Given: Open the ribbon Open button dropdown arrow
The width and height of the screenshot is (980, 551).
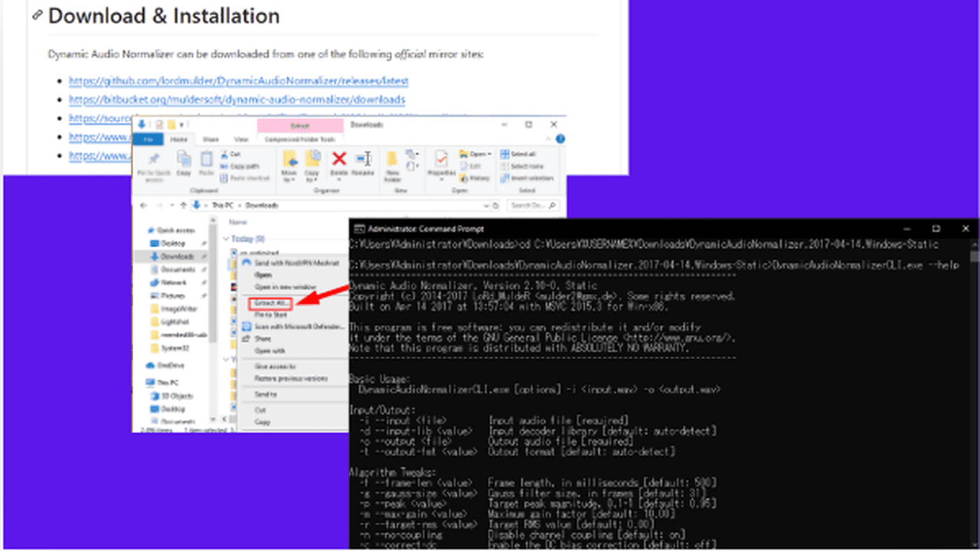Looking at the screenshot, I should pyautogui.click(x=488, y=154).
